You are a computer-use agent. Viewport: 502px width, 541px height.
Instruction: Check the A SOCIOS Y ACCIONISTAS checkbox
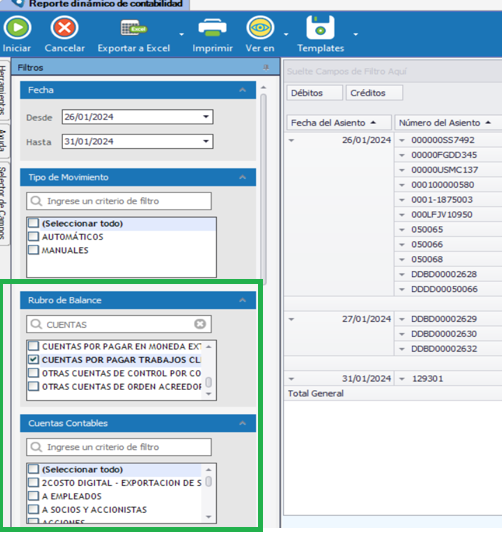coord(33,510)
